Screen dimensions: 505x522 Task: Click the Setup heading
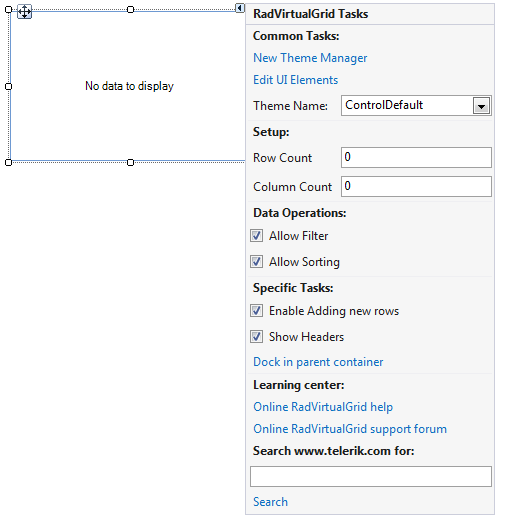[271, 132]
